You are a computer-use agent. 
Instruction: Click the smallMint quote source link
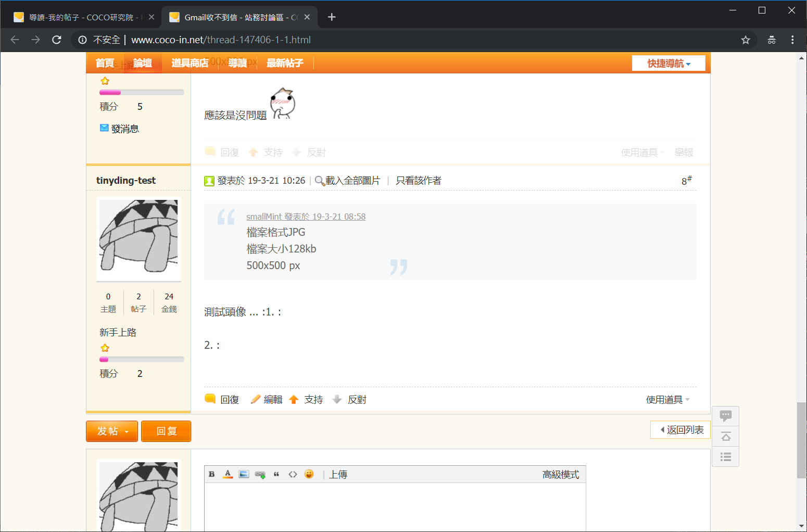pos(306,217)
